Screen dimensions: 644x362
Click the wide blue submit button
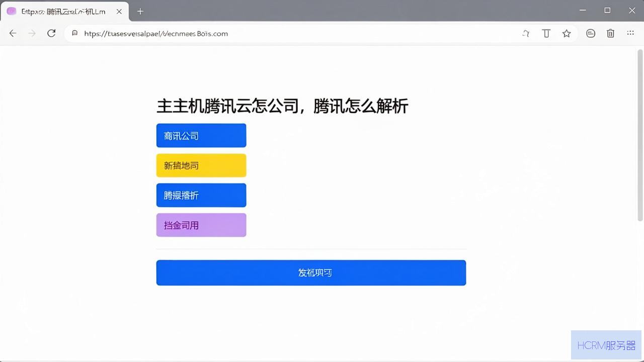coord(311,273)
